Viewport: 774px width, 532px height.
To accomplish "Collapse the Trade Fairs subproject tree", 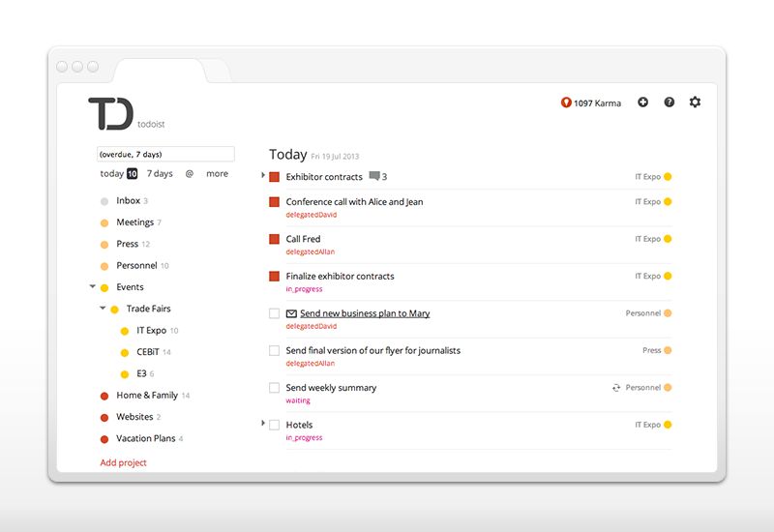I will pos(103,308).
